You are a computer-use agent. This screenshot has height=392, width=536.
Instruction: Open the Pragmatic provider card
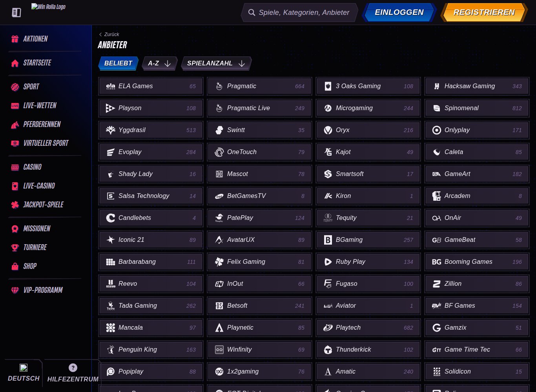[x=260, y=86]
